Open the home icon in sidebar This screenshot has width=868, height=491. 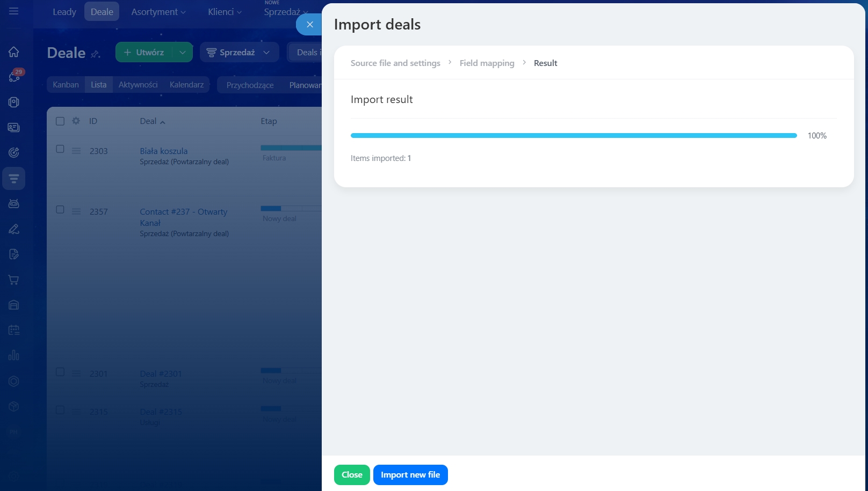click(x=14, y=52)
